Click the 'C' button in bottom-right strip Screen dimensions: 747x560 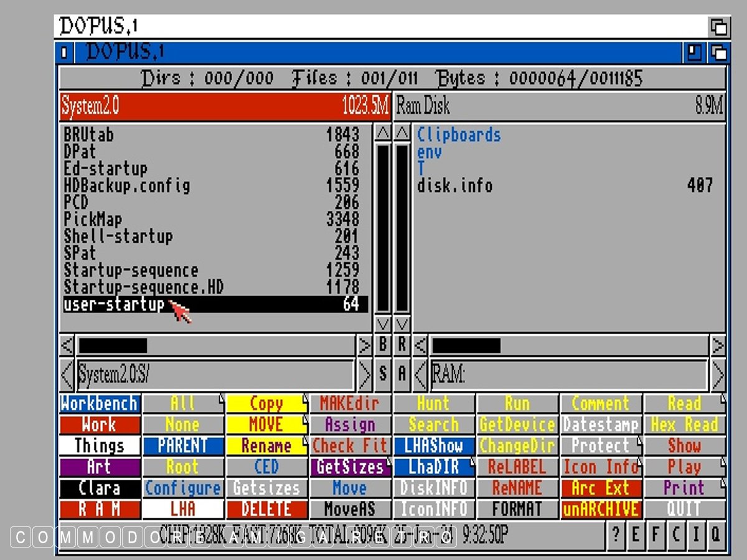[x=675, y=535]
